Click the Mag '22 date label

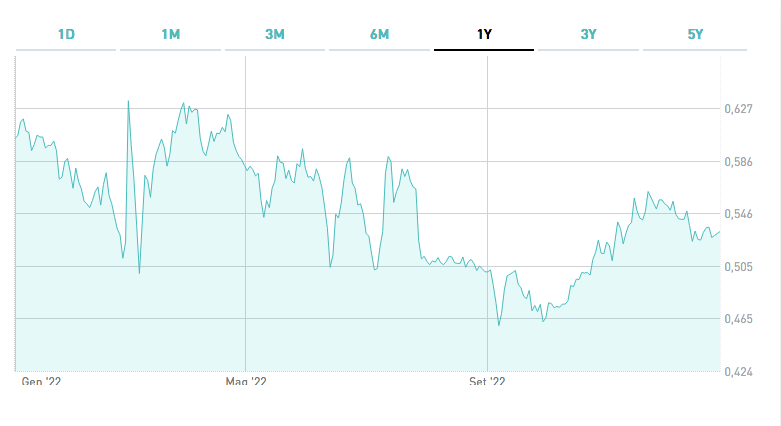click(246, 381)
